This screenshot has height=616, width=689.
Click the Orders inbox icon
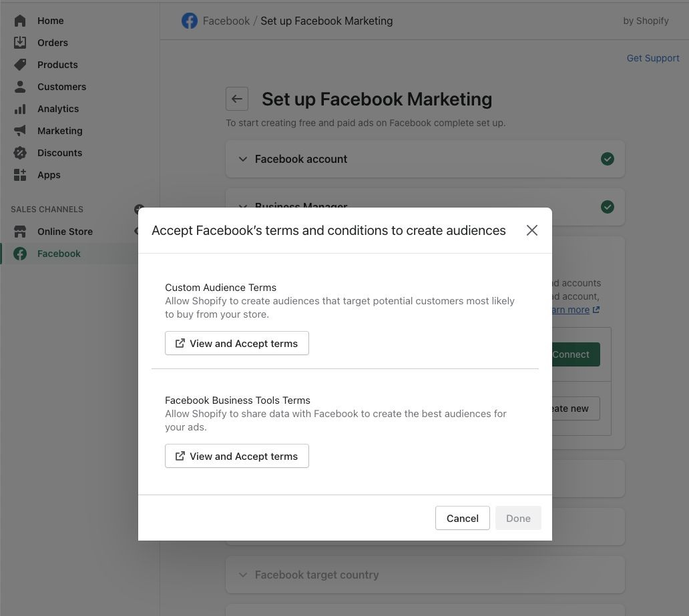click(x=20, y=43)
